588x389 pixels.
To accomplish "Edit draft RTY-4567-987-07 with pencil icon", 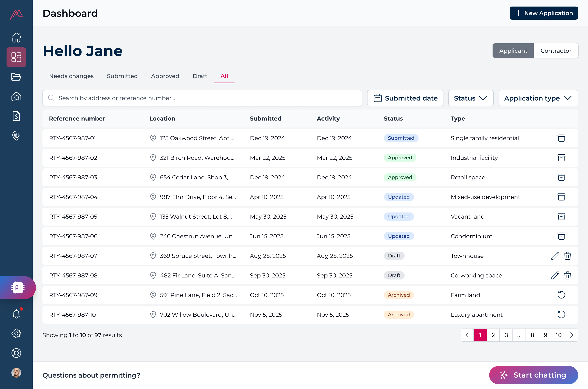I will pos(555,256).
